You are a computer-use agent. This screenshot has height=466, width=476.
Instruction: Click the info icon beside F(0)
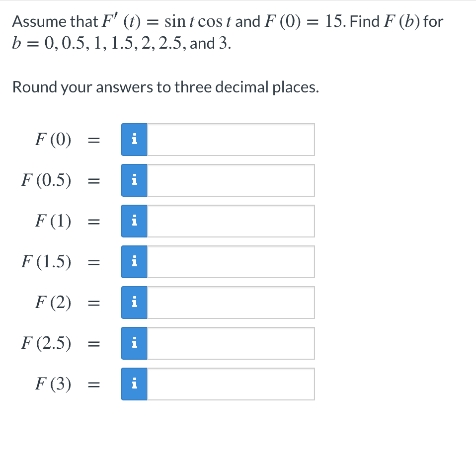[x=133, y=140]
